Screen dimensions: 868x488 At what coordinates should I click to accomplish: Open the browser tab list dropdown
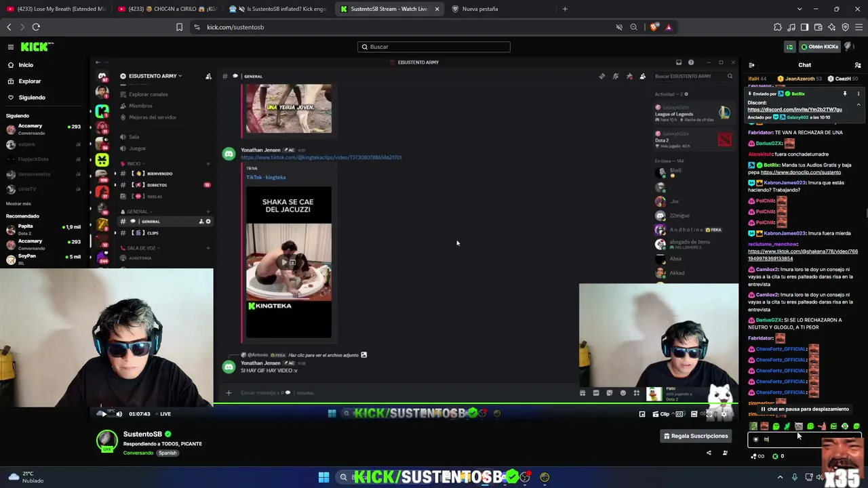pos(800,9)
